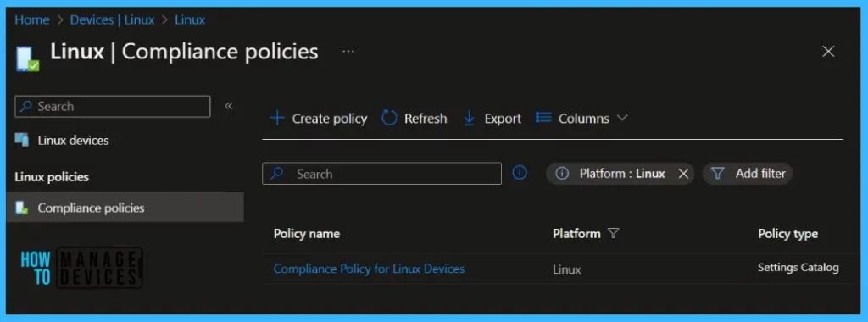The image size is (868, 322).
Task: Open the ellipsis more options menu
Action: 348,52
